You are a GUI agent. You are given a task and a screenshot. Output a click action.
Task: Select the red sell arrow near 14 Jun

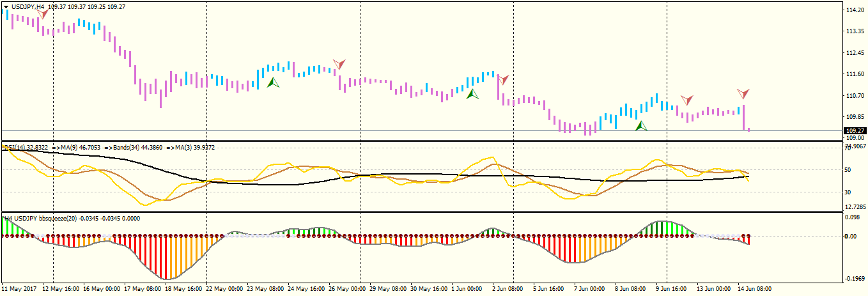743,93
